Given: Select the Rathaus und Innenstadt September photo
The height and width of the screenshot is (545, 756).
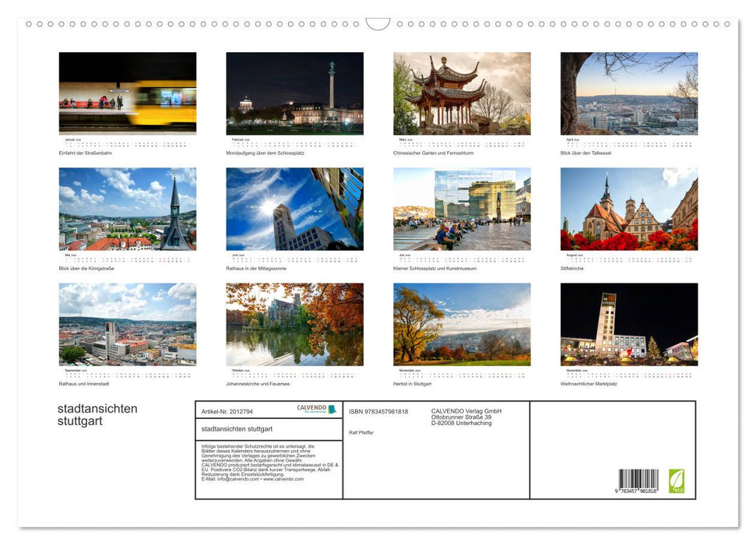Looking at the screenshot, I should [x=128, y=325].
